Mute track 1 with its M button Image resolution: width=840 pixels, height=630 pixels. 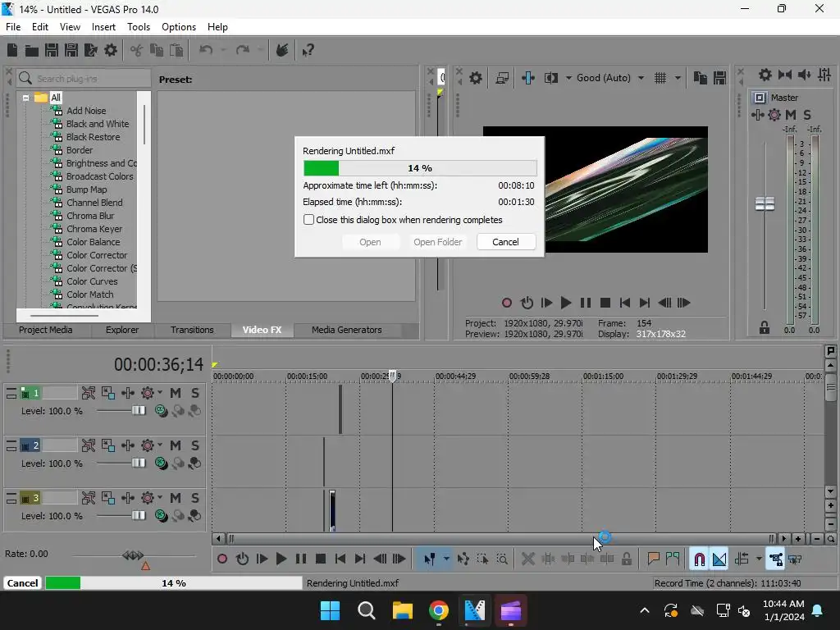(176, 393)
